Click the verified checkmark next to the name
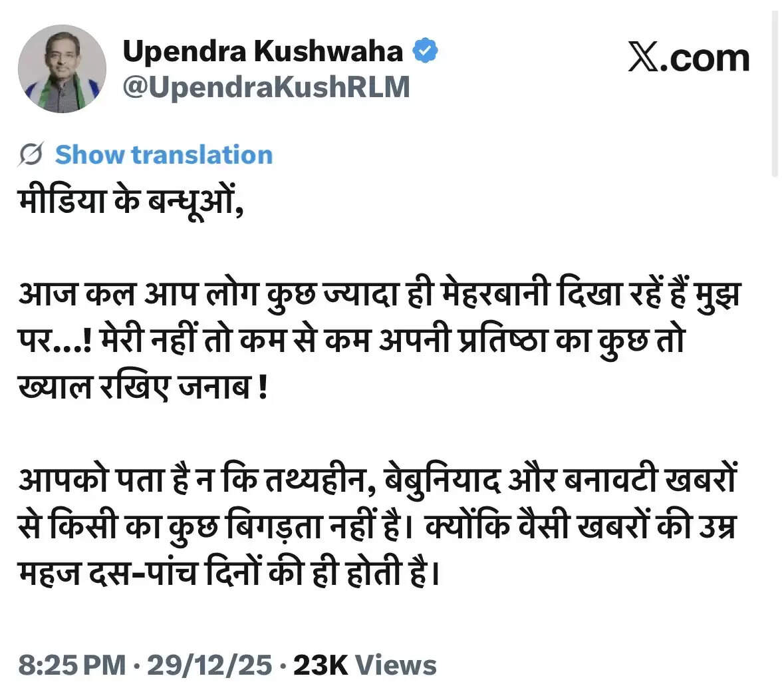Screen dimensions: 784x700 point(426,49)
